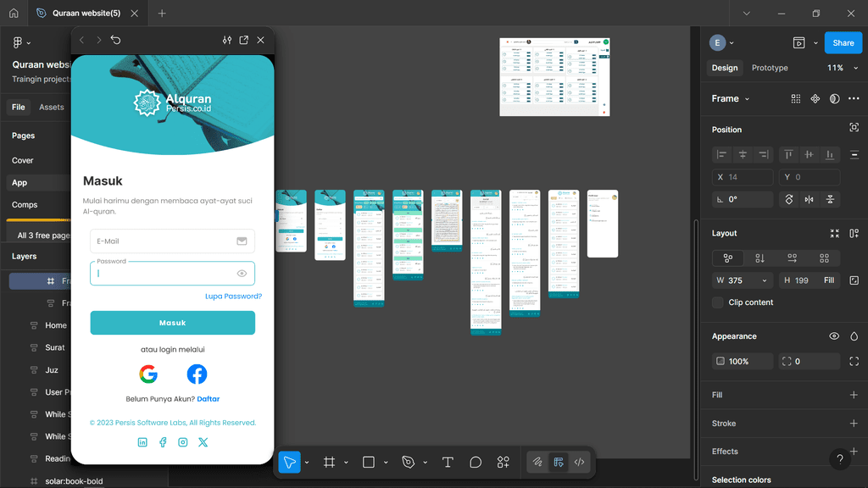The width and height of the screenshot is (868, 488).
Task: Expand Frame tool options chevron
Action: pyautogui.click(x=346, y=463)
